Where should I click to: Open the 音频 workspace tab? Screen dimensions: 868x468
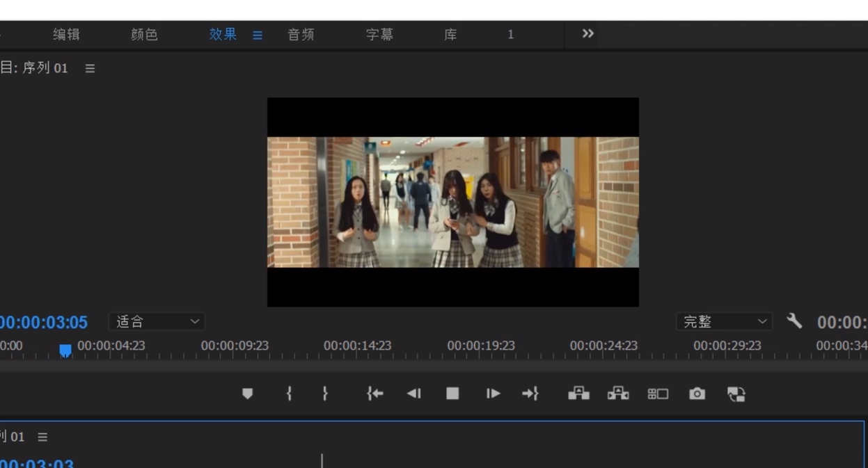click(x=301, y=34)
